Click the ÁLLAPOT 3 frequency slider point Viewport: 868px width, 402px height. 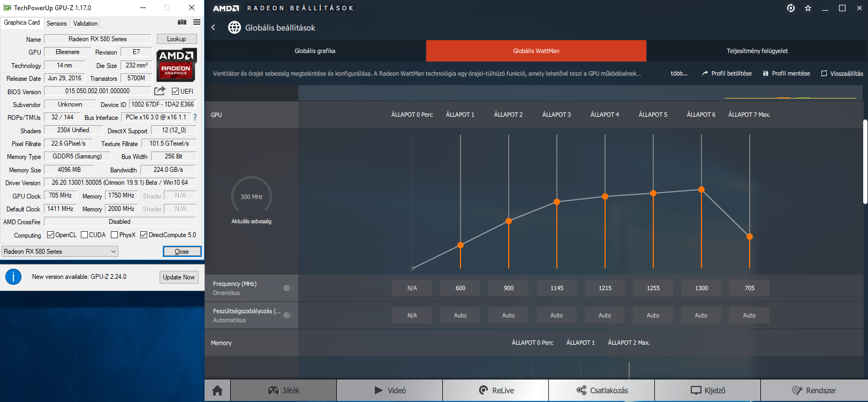557,202
